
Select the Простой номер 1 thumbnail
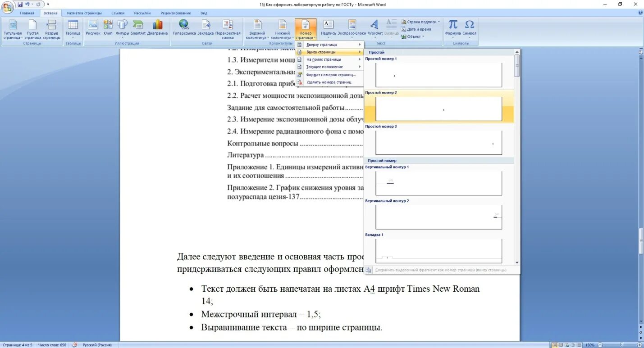438,75
